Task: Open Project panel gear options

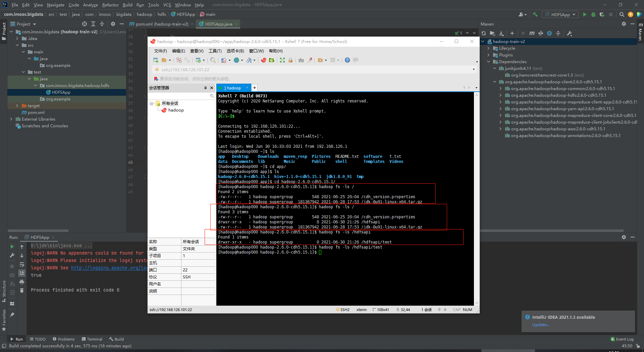Action: [113, 24]
